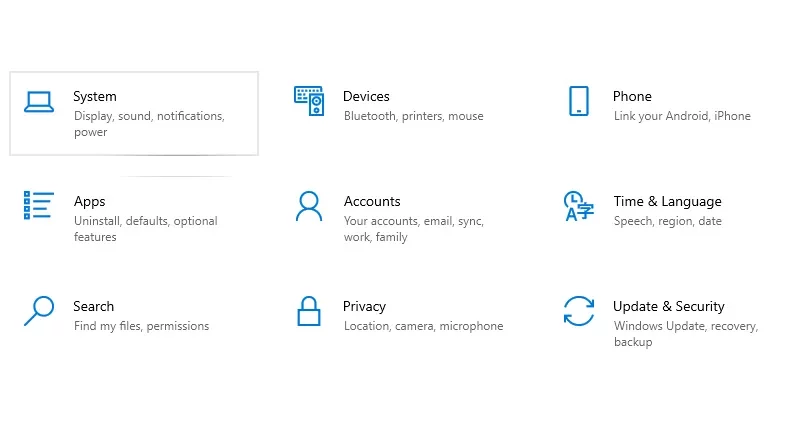Open the Apps settings heading
The height and width of the screenshot is (435, 800).
tap(89, 201)
